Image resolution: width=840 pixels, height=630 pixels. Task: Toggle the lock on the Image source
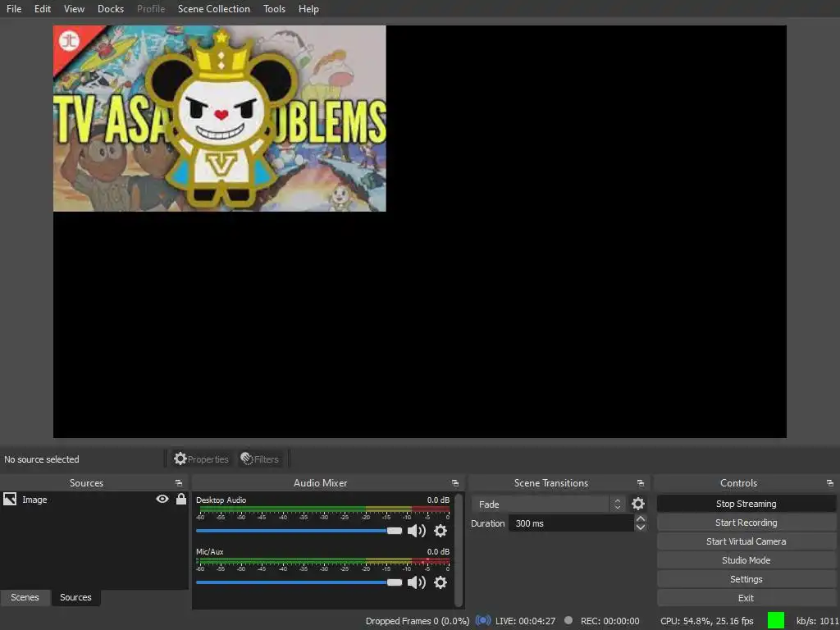pyautogui.click(x=181, y=500)
